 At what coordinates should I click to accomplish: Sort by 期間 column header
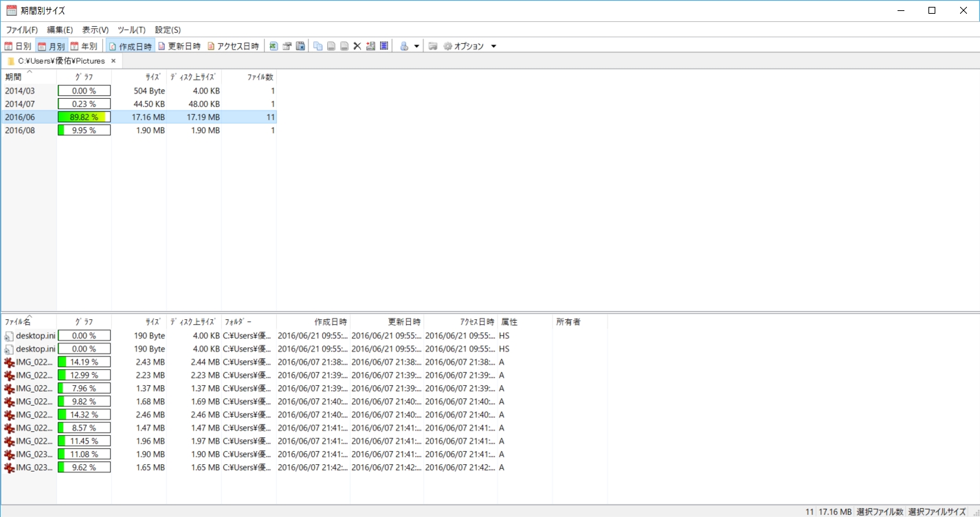point(29,77)
